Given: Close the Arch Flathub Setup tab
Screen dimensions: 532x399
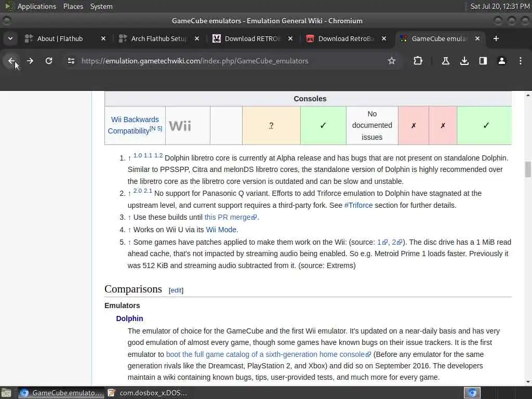Looking at the screenshot, I should coord(197,38).
